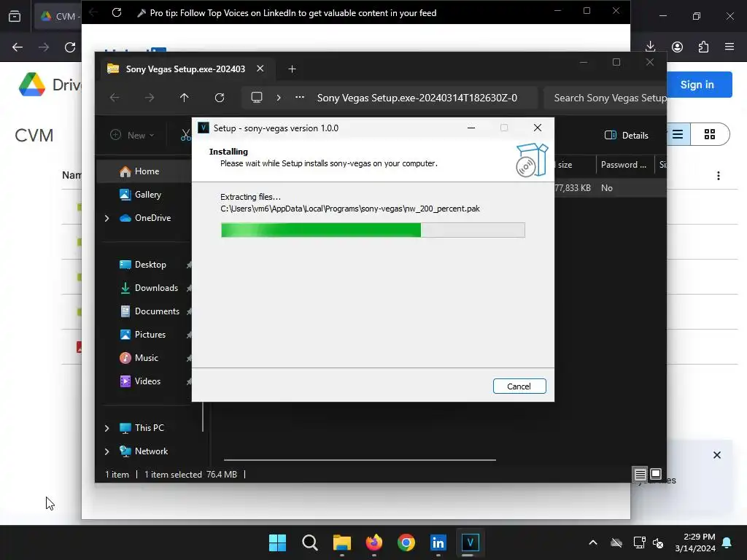Click Sign in on Google Drive page
Viewport: 747px width, 560px height.
point(697,85)
